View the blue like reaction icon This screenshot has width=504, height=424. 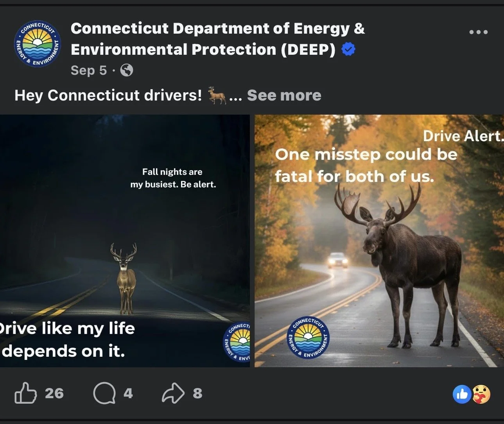[462, 394]
